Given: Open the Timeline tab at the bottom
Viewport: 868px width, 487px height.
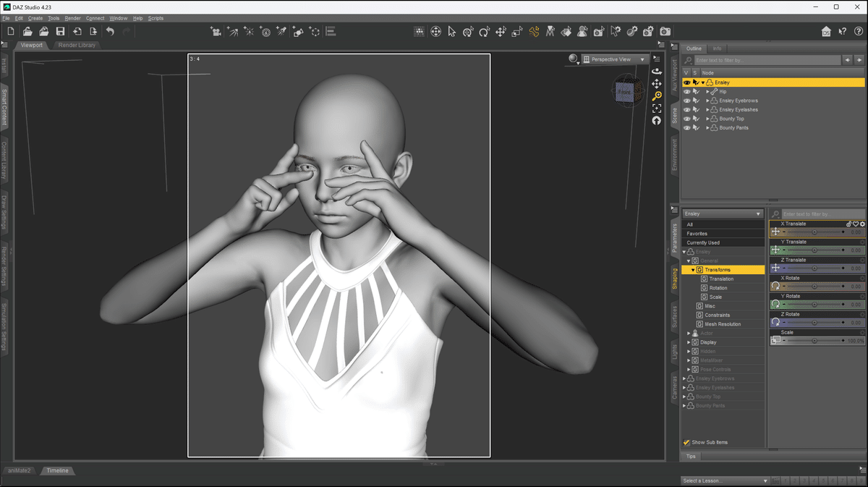Looking at the screenshot, I should point(58,470).
